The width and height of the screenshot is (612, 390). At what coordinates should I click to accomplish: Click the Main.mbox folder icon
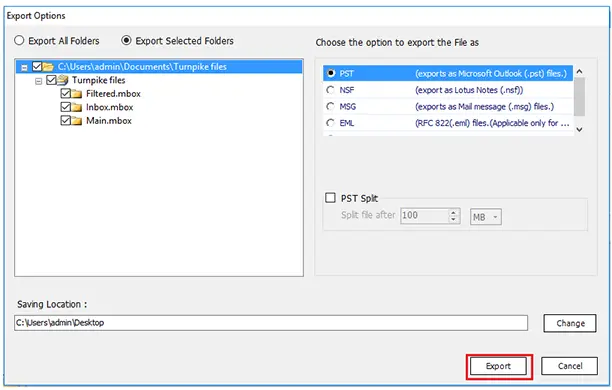tap(76, 121)
